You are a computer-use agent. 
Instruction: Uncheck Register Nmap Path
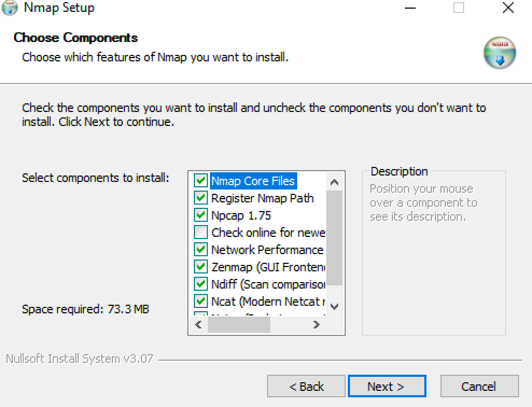click(201, 198)
